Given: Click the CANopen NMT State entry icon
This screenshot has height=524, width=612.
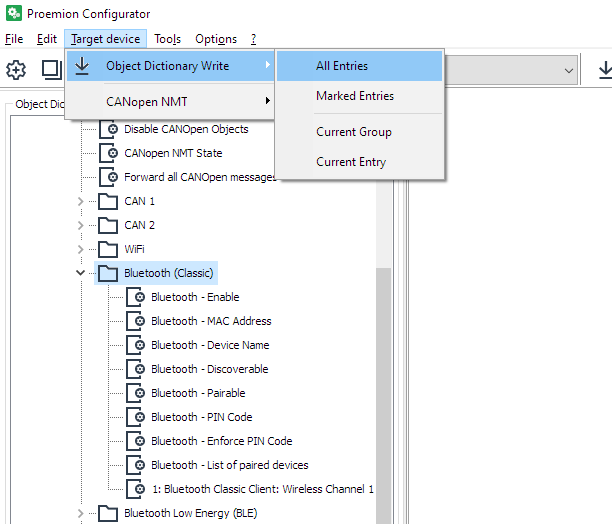Looking at the screenshot, I should (x=109, y=153).
